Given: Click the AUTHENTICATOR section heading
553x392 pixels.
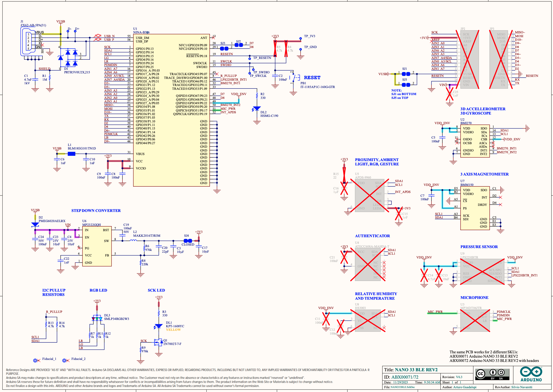Looking at the screenshot, I should 372,236.
